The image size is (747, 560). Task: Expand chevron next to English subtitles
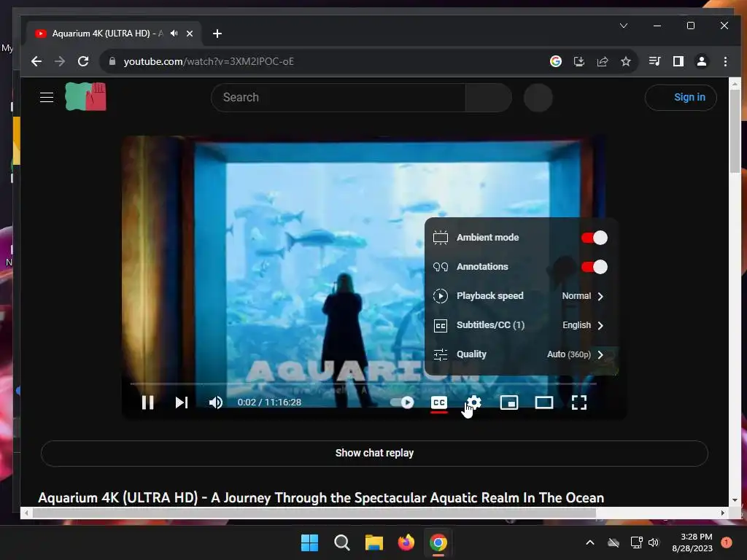pos(600,325)
